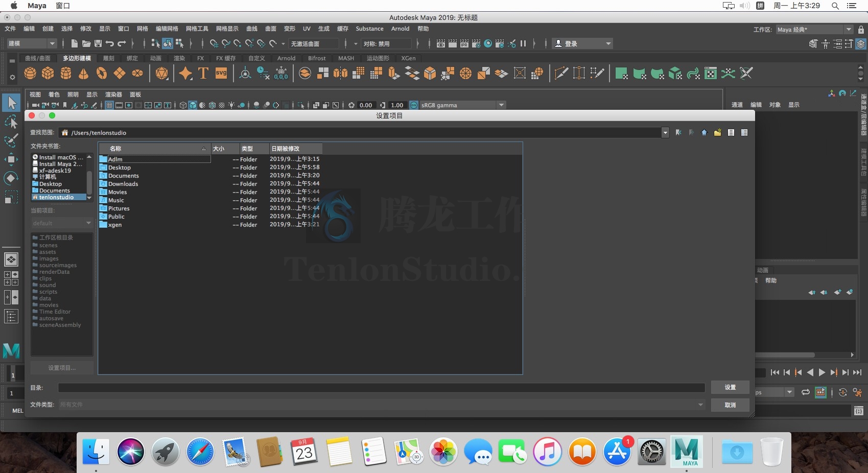Create a polygon plane from the shelf

pyautogui.click(x=120, y=74)
